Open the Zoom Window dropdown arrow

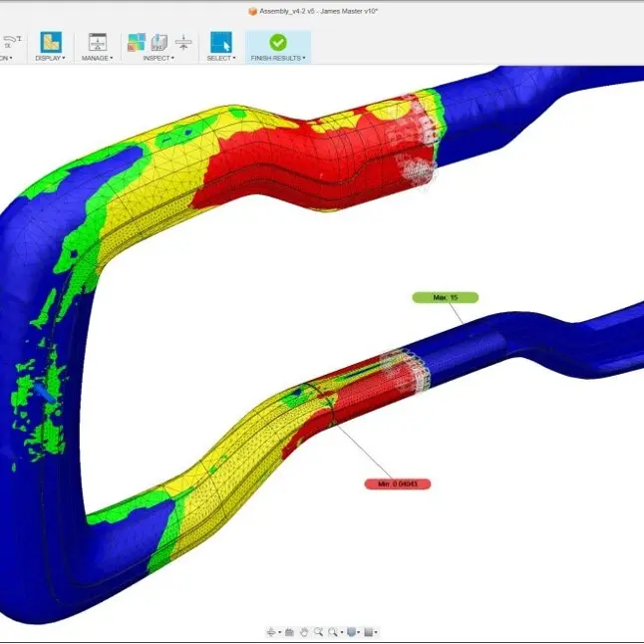pos(342,632)
